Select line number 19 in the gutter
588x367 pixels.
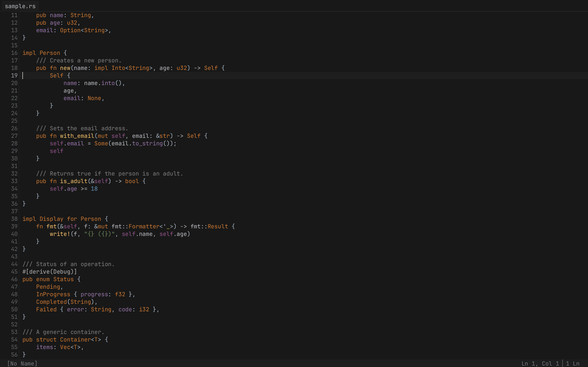pyautogui.click(x=14, y=75)
